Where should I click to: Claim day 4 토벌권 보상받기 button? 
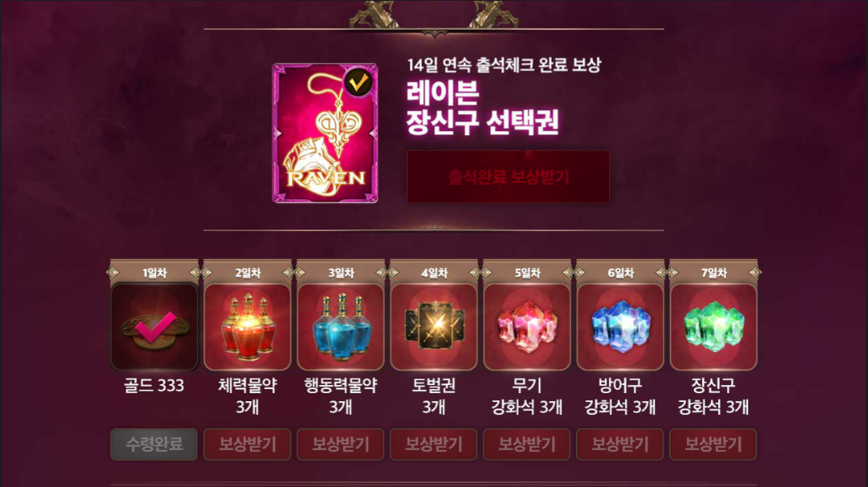[x=434, y=444]
